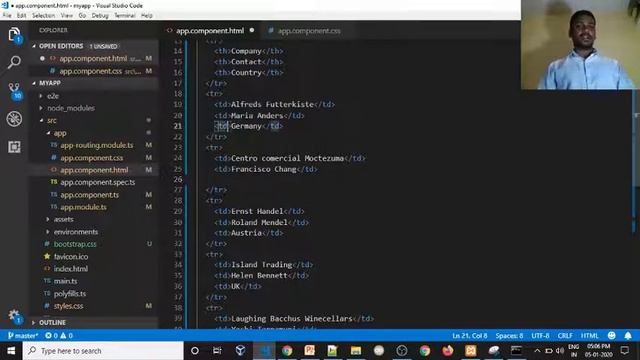Click Ln 21, Col 8 cursor position
The height and width of the screenshot is (360, 640).
[x=469, y=336]
